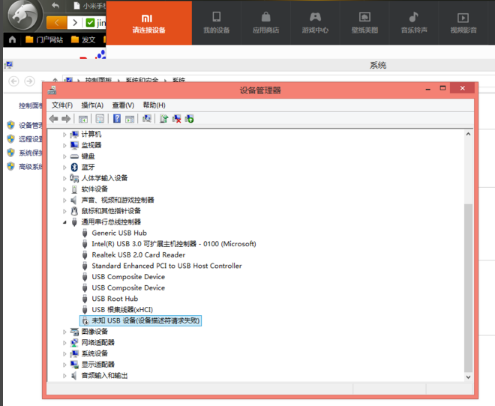Click the 我的设备 tab
Viewport: 495px width, 406px height.
coord(216,23)
